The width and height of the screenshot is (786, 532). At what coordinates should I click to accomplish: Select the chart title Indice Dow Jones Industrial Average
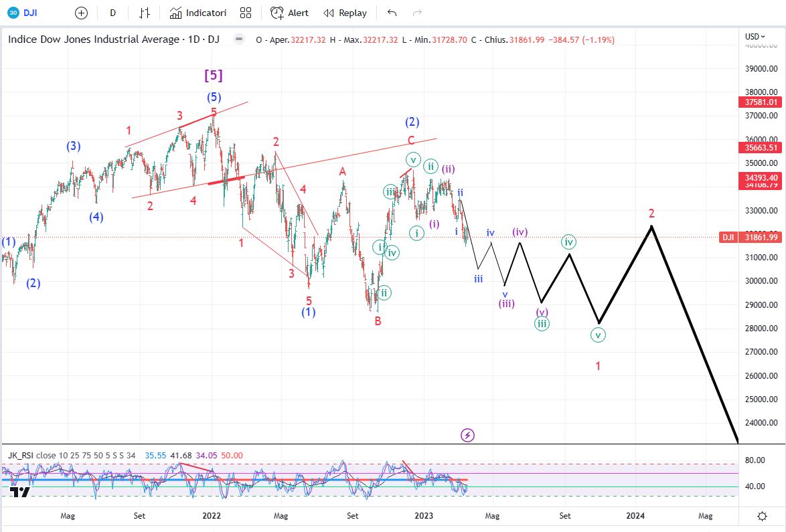[94, 39]
